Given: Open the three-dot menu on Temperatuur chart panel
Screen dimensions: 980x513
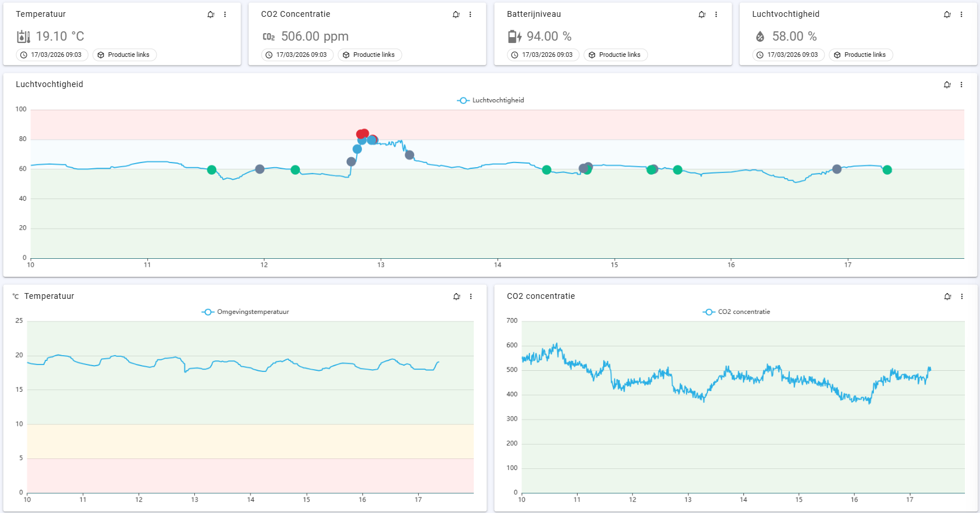Looking at the screenshot, I should (x=471, y=297).
